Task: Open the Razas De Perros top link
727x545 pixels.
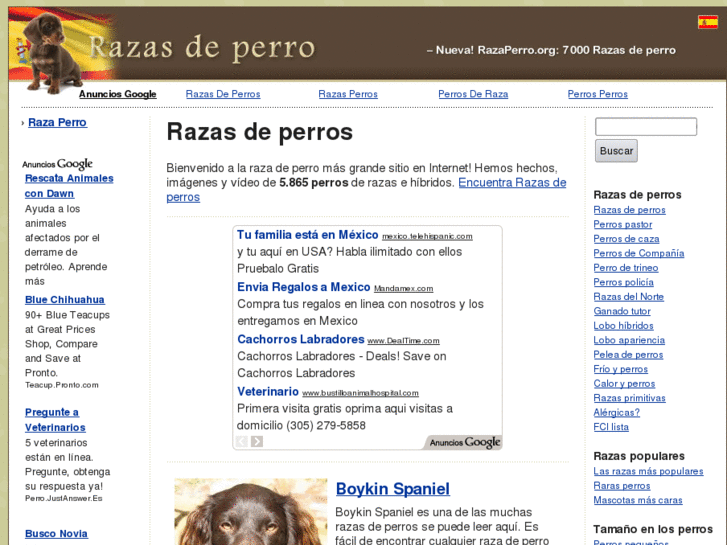Action: [223, 94]
